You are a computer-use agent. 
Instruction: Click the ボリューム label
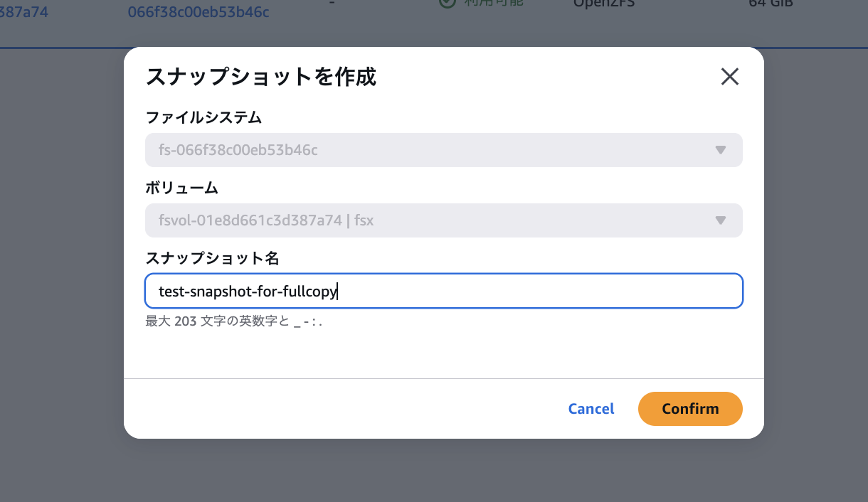[181, 188]
